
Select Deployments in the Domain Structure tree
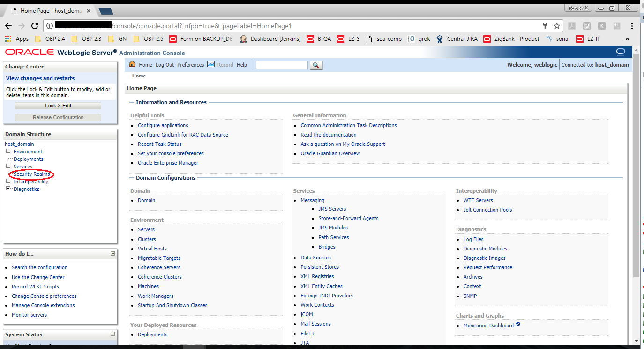(x=28, y=159)
